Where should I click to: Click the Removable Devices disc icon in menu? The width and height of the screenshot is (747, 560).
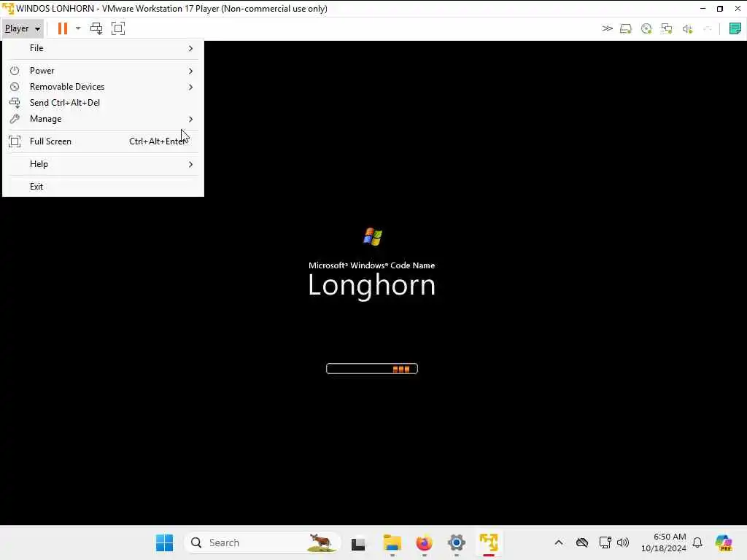click(15, 87)
